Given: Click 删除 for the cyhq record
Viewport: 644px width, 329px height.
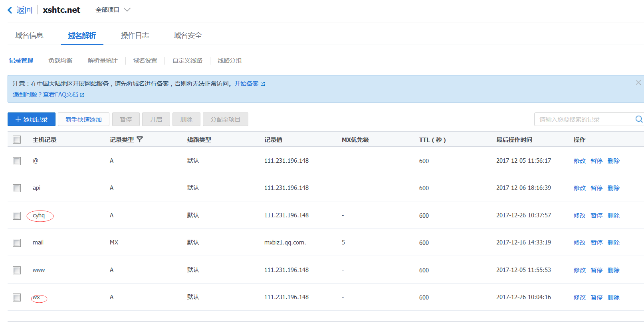Looking at the screenshot, I should click(x=613, y=216).
